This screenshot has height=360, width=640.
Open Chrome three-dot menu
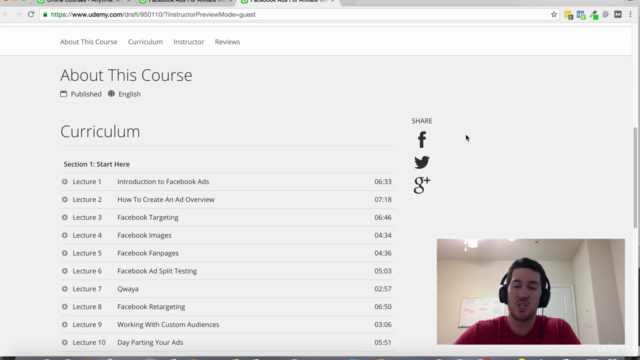click(x=631, y=14)
